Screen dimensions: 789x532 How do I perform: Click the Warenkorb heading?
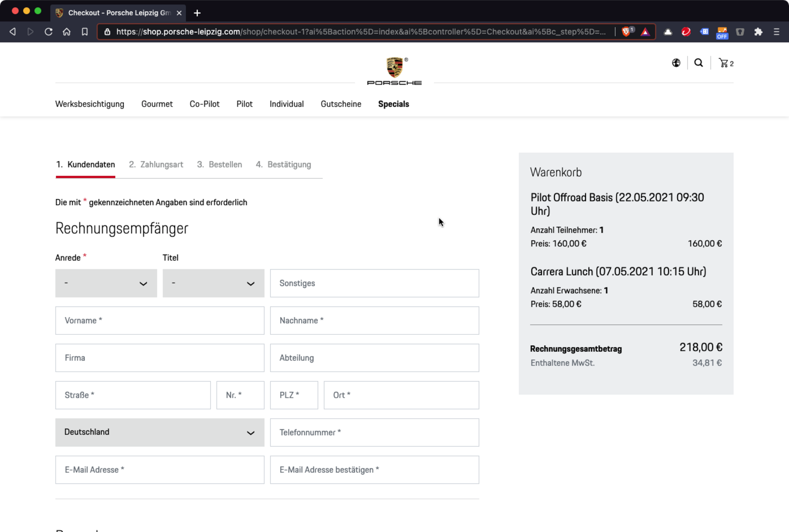tap(556, 172)
